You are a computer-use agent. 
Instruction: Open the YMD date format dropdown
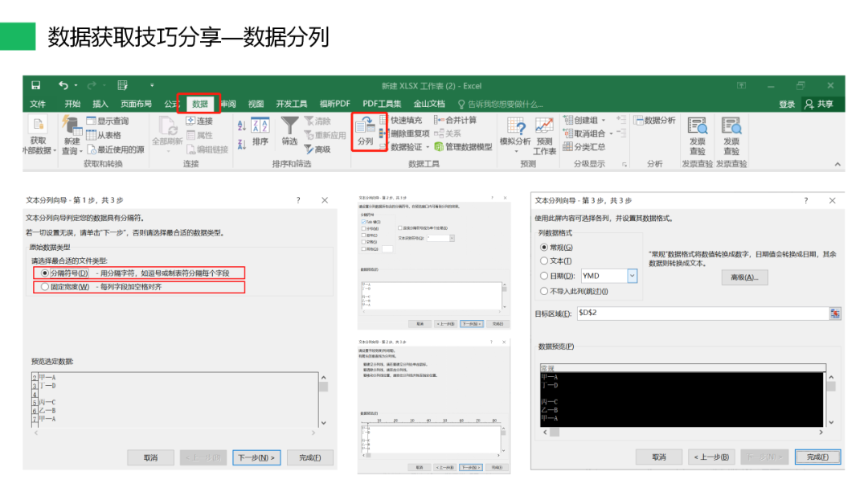tap(632, 276)
